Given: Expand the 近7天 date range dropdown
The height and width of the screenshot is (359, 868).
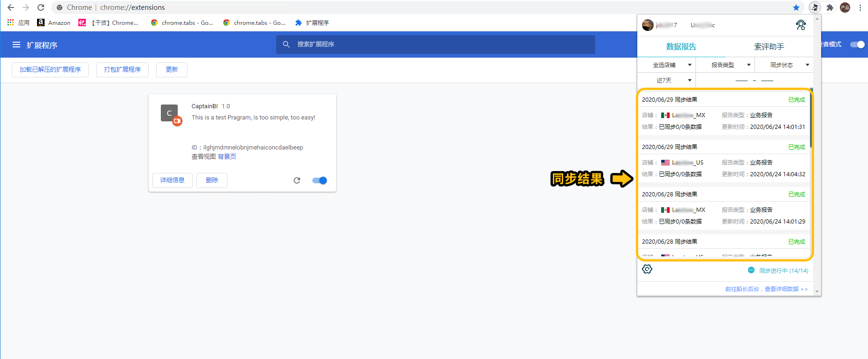Looking at the screenshot, I should pyautogui.click(x=666, y=81).
